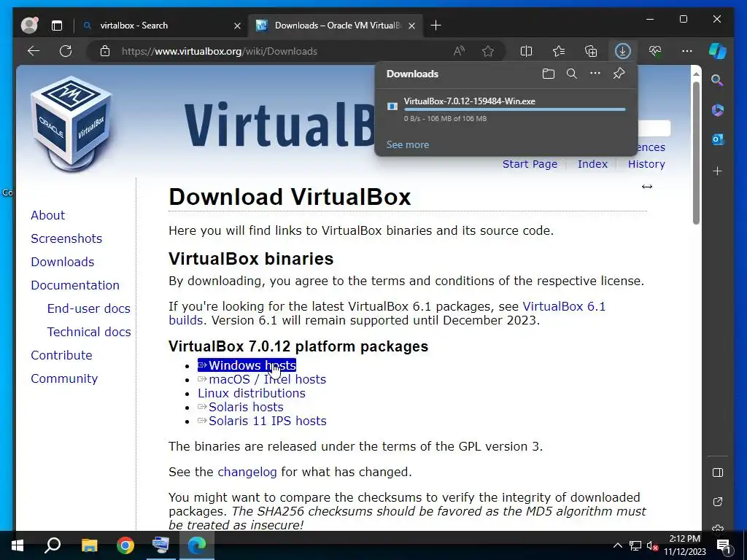Open the Favorites list icon
The width and height of the screenshot is (747, 560).
[x=559, y=51]
